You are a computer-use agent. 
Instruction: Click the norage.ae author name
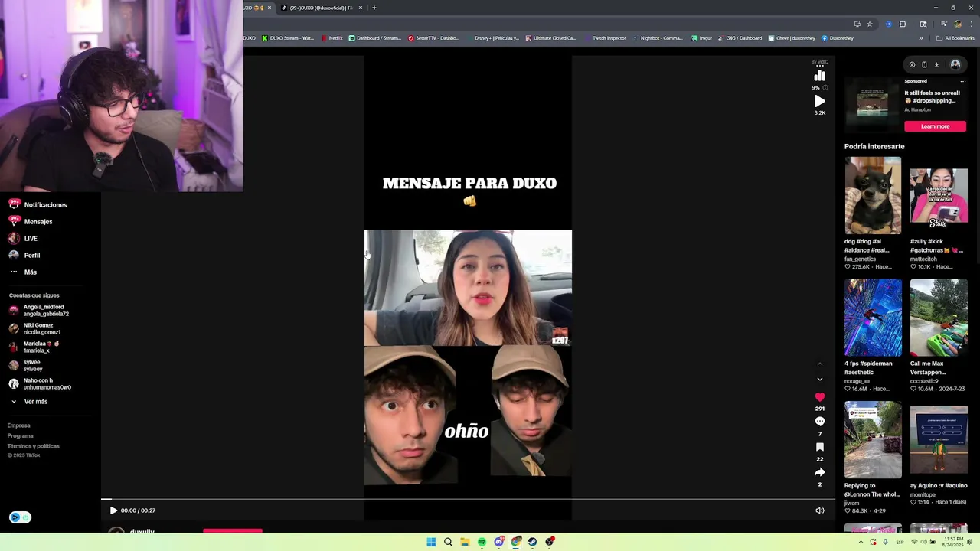pos(857,381)
